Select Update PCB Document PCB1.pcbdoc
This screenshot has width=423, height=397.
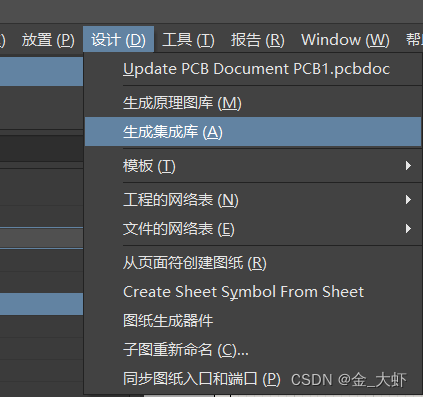253,69
